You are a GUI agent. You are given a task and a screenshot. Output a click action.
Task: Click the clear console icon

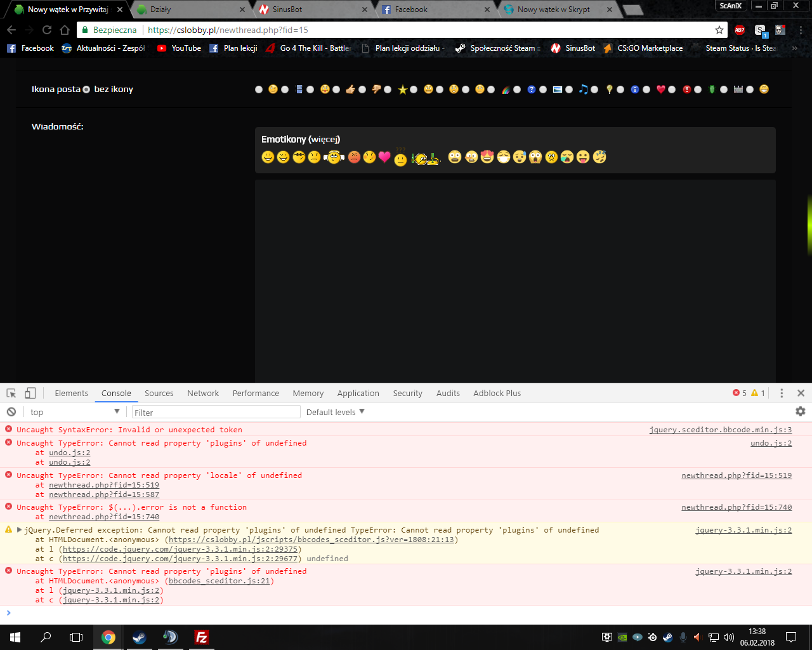click(x=11, y=411)
